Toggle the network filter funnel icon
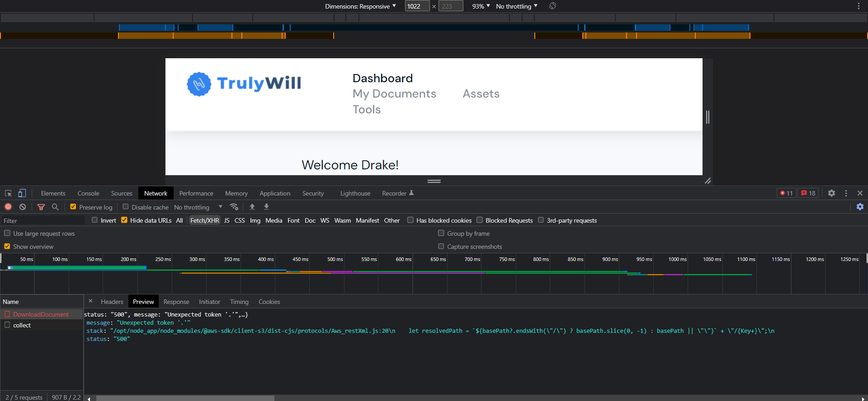This screenshot has height=401, width=868. [x=41, y=207]
